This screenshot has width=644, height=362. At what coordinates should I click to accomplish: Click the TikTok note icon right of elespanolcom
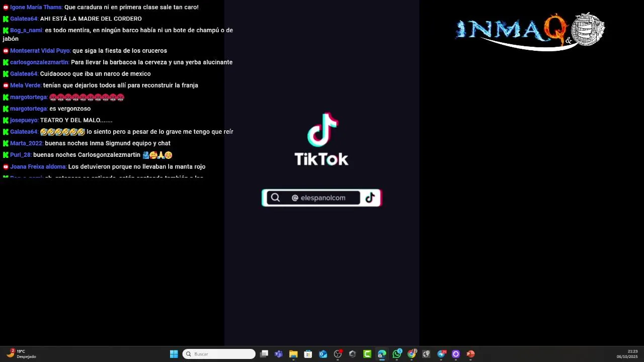[370, 198]
